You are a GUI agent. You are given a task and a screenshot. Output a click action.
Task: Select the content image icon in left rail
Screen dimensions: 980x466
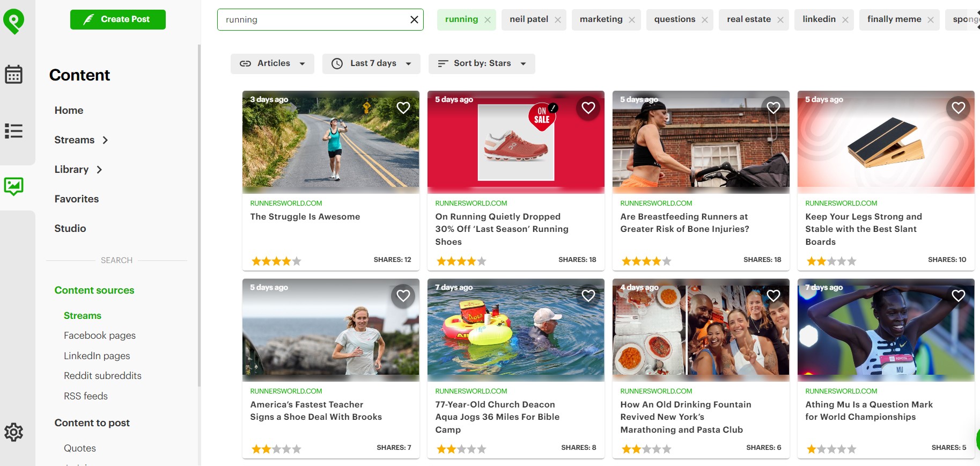13,186
